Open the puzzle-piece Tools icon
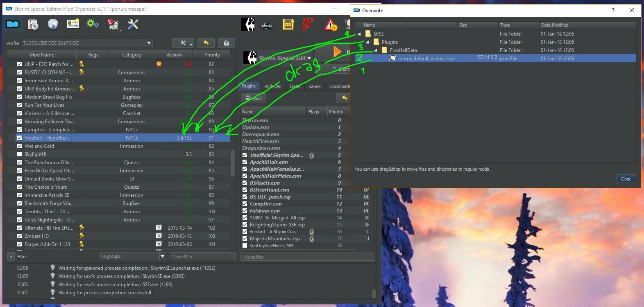The height and width of the screenshot is (307, 644). coord(113,25)
